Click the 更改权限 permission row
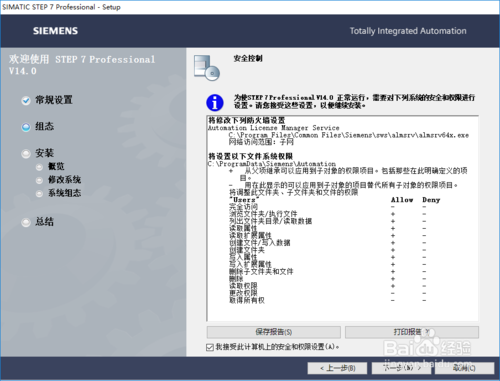 [243, 293]
